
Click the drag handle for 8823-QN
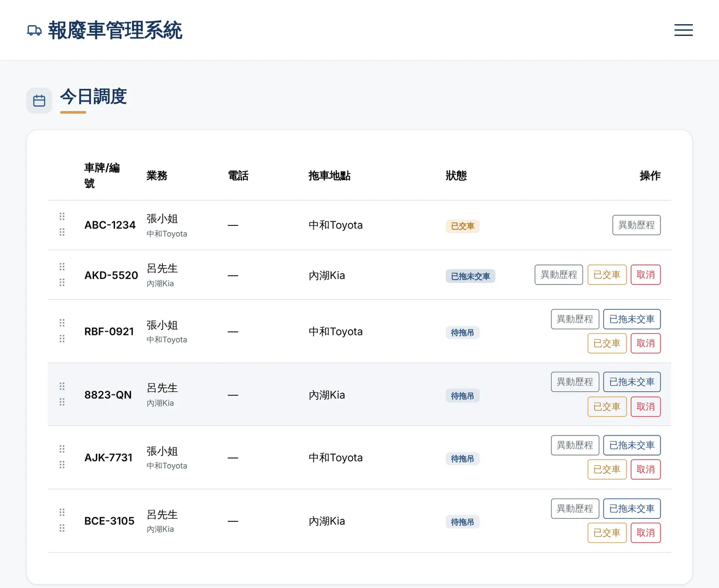62,394
